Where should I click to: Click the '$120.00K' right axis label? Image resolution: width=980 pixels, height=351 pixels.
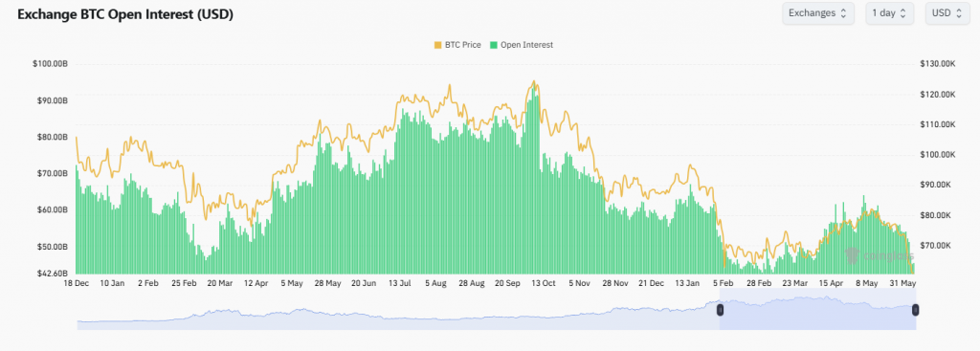(x=938, y=95)
